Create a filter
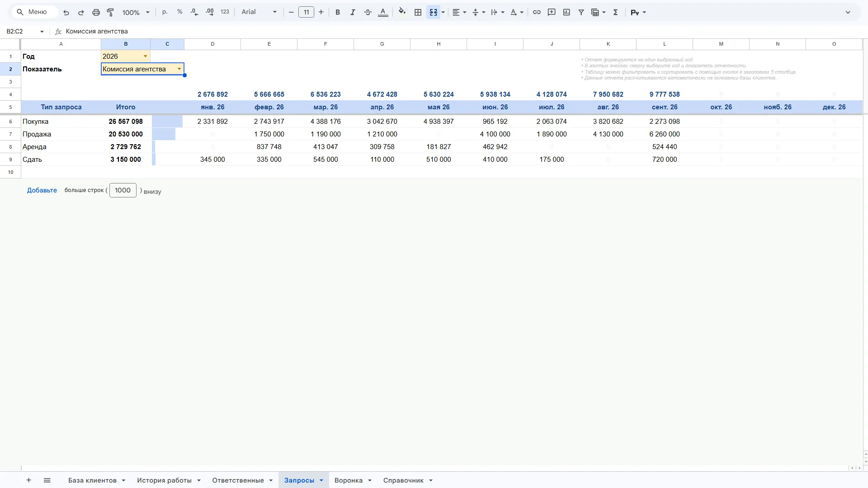868x488 pixels. (581, 12)
